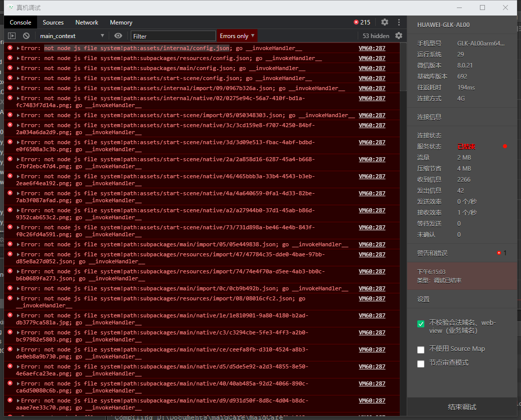
Task: Uncheck 不校验合法域名 checkbox
Action: 421,324
